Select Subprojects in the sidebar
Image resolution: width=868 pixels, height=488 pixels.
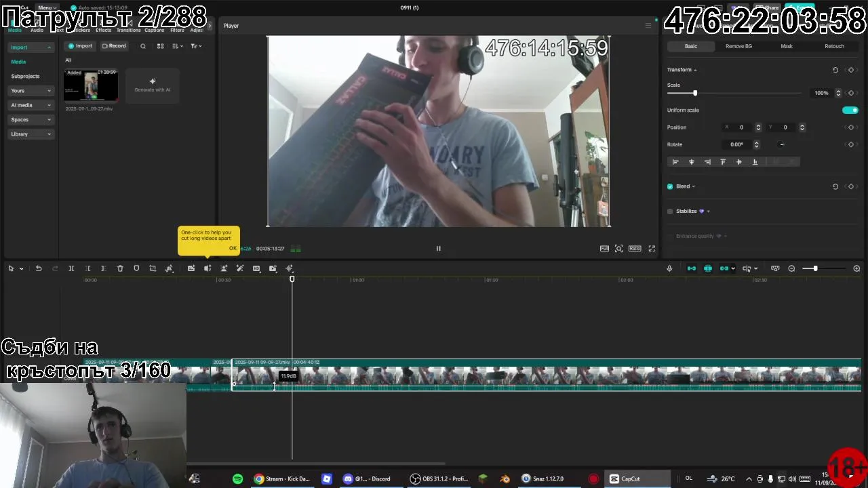[x=25, y=76]
